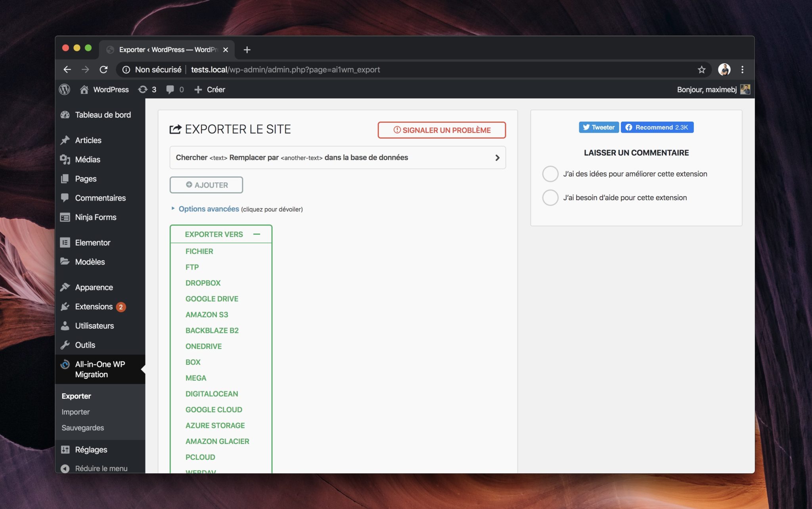Image resolution: width=812 pixels, height=509 pixels.
Task: Open Sauvegardes submenu item
Action: [82, 428]
